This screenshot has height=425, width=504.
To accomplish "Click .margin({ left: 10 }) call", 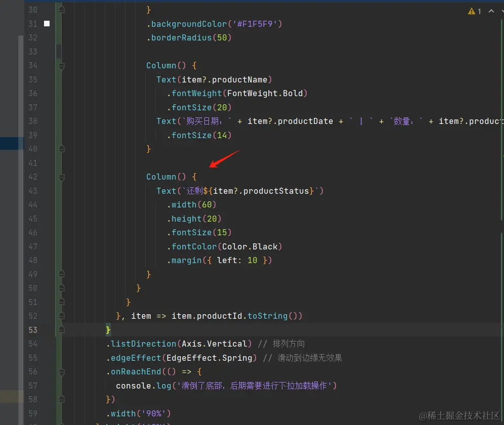I will (x=219, y=261).
